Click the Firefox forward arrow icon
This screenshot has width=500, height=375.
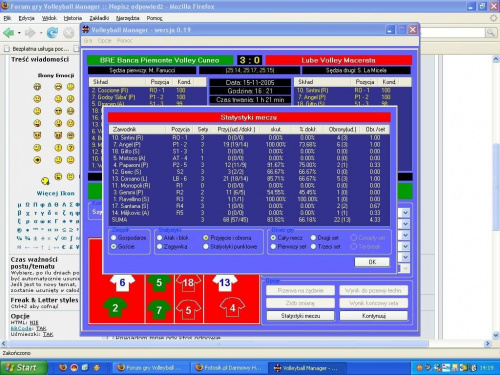click(x=30, y=33)
